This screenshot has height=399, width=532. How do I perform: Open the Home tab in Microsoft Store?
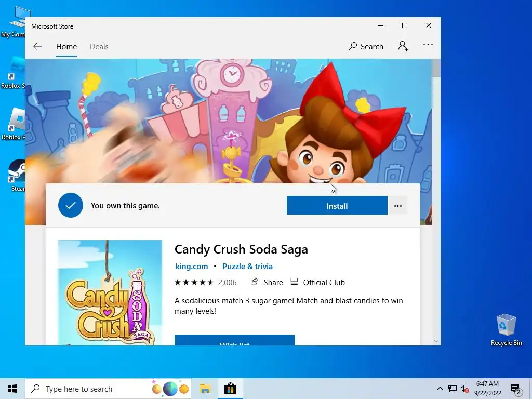point(66,46)
